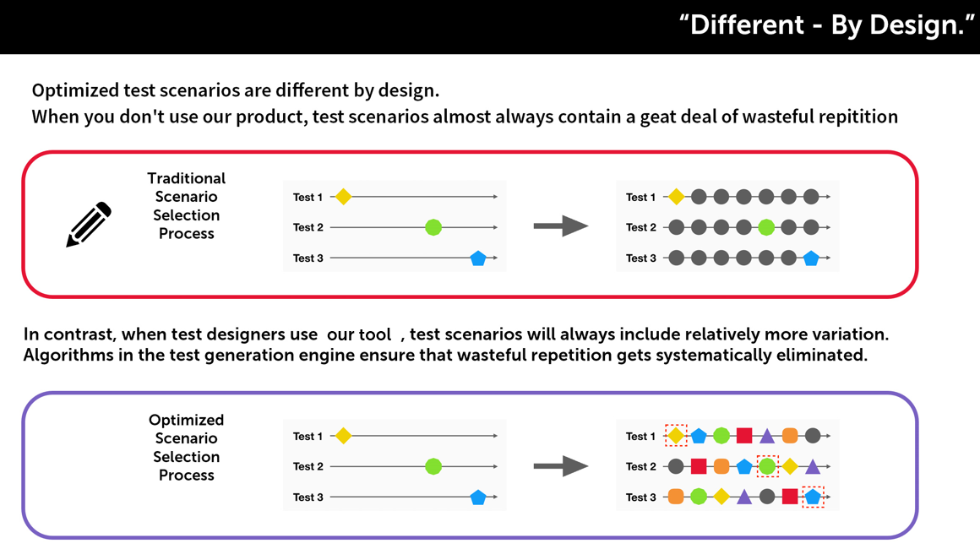The height and width of the screenshot is (549, 980).
Task: Click the large arrow in the Optimized panel
Action: coord(561,466)
